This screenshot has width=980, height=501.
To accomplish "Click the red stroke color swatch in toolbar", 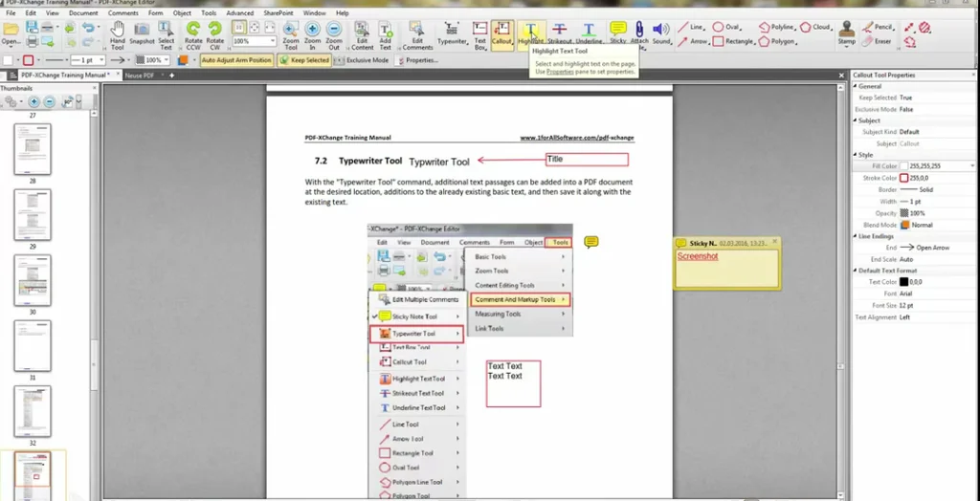I will [x=28, y=60].
